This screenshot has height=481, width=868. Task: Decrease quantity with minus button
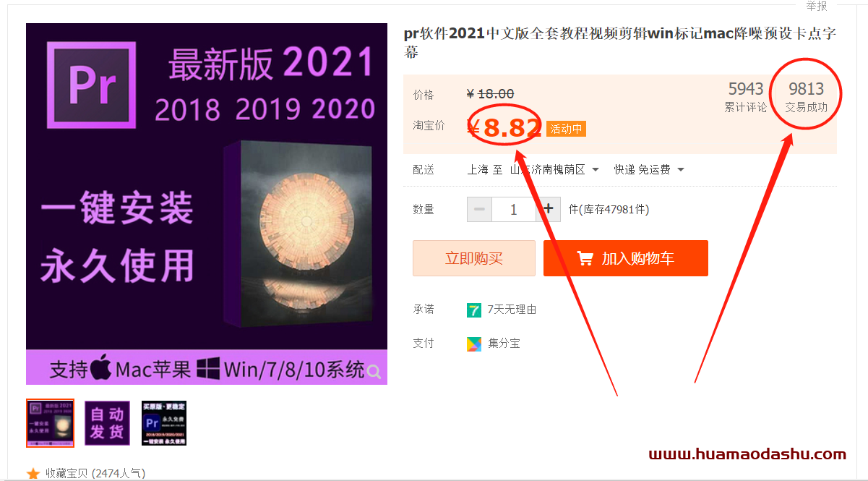479,210
